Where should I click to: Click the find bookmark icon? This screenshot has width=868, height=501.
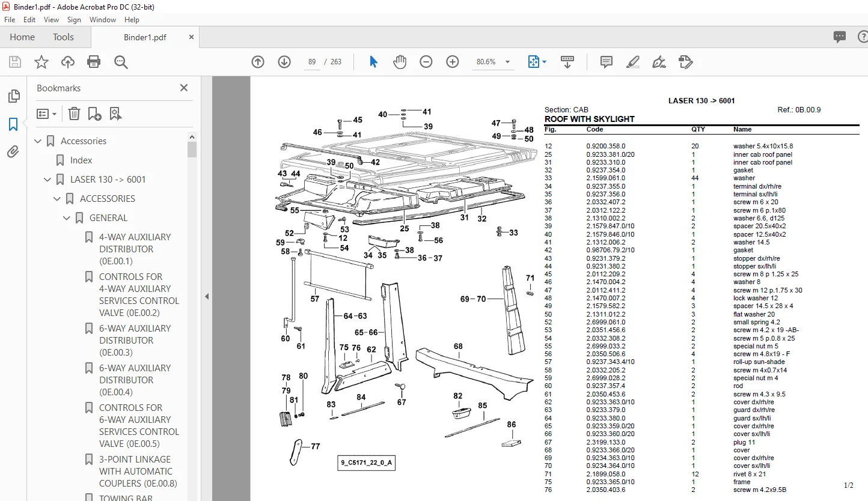tap(115, 114)
